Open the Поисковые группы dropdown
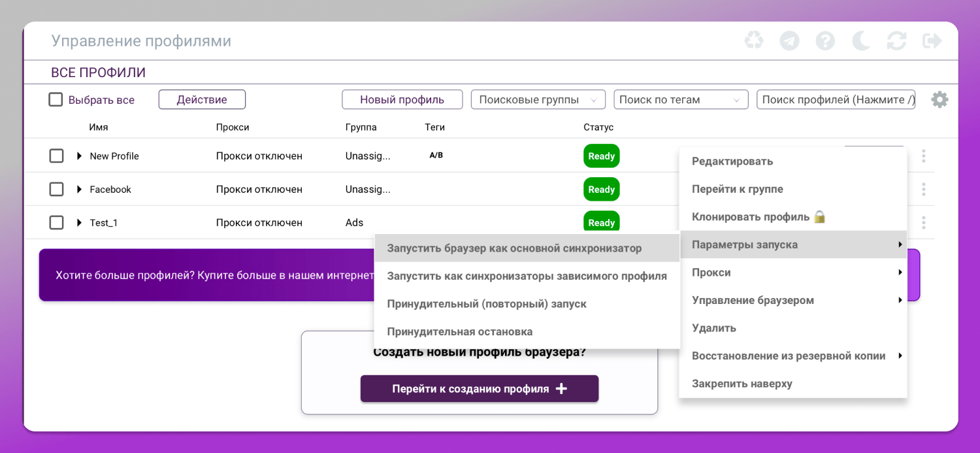 tap(538, 99)
